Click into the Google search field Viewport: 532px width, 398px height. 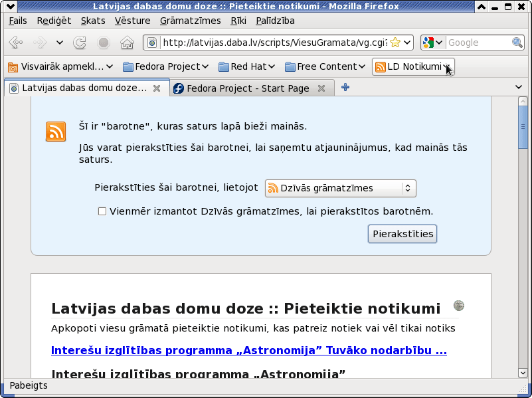(479, 43)
